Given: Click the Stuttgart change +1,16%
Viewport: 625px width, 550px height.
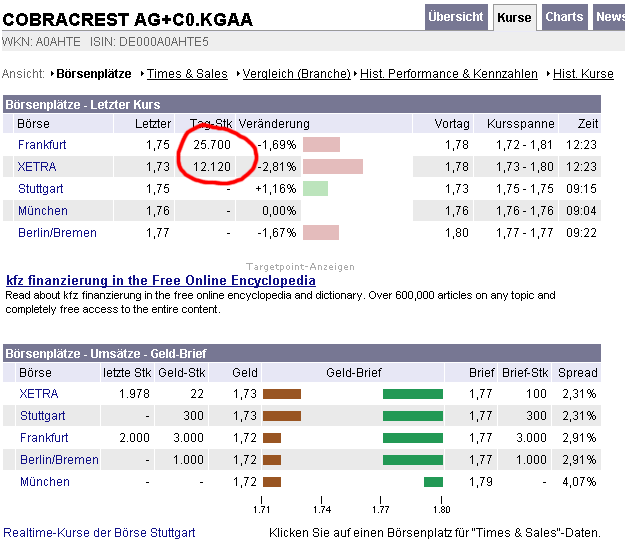Looking at the screenshot, I should click(x=276, y=189).
